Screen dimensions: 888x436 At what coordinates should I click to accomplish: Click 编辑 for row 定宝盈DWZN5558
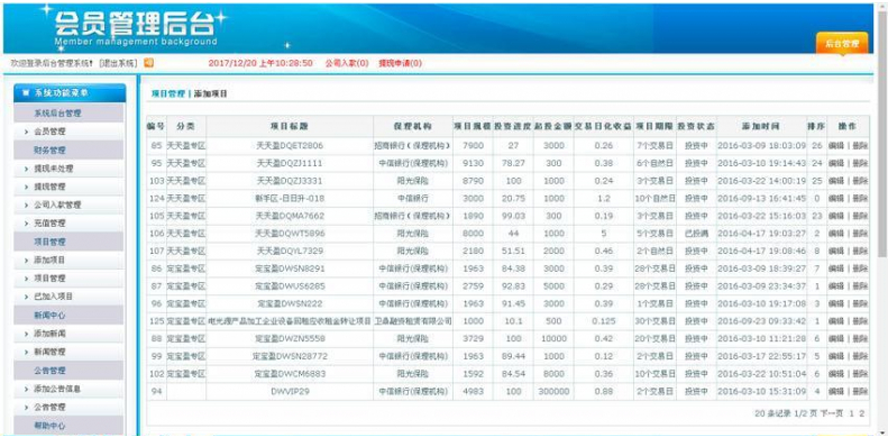tap(836, 339)
